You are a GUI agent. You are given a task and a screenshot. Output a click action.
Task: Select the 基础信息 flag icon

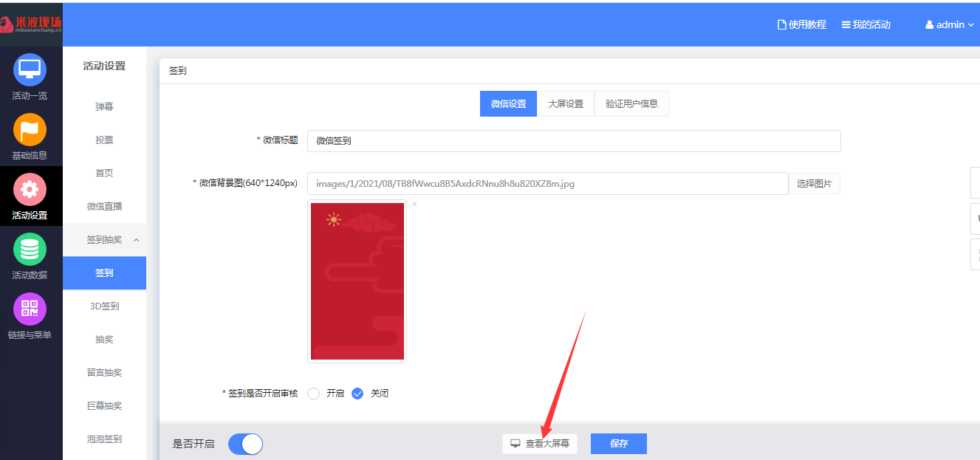click(30, 130)
